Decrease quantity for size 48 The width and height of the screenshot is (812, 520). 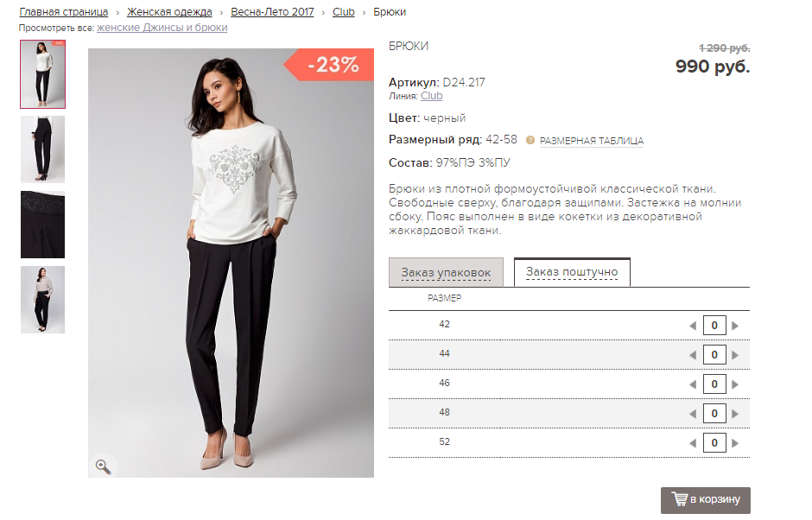[692, 414]
